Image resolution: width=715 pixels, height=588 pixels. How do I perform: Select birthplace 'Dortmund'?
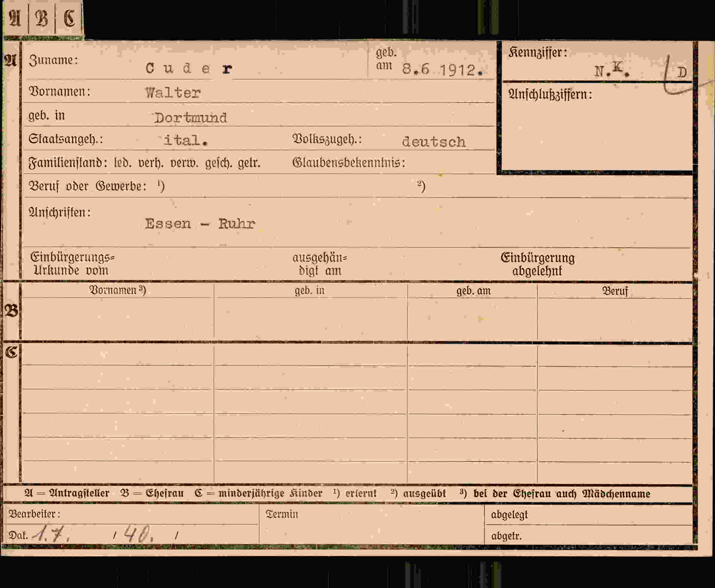(x=190, y=118)
